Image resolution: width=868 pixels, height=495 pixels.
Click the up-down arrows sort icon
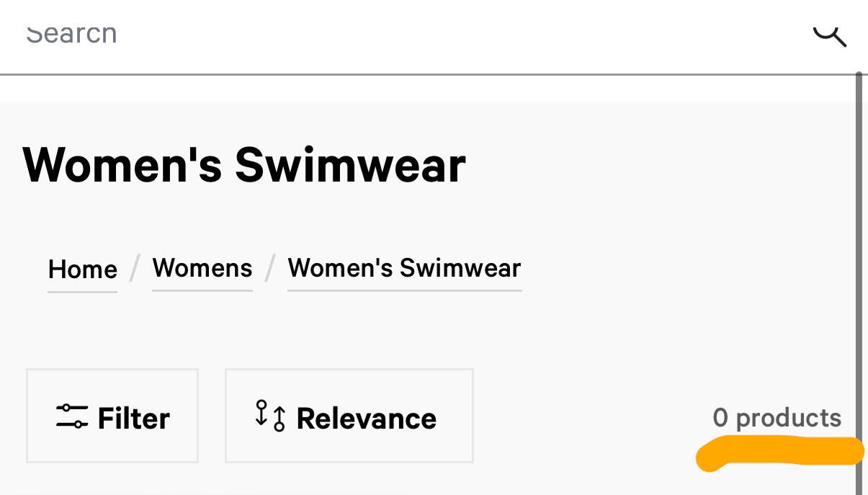click(271, 416)
